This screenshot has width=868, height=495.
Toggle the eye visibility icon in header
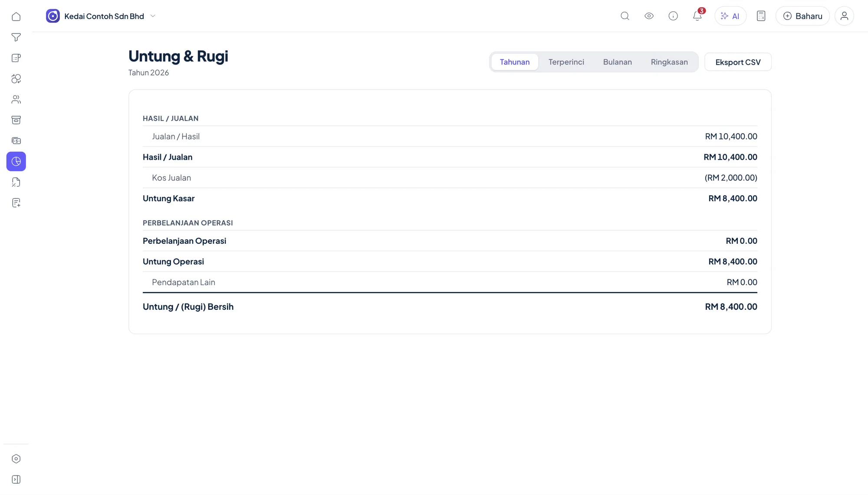click(x=649, y=16)
